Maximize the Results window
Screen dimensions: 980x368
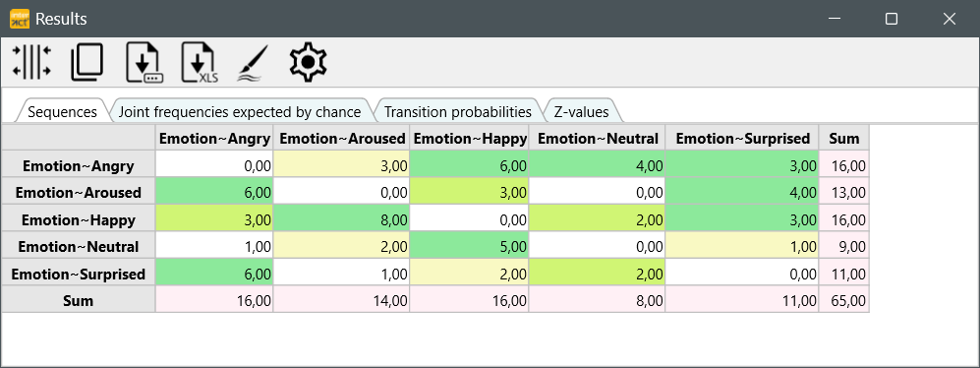[x=892, y=19]
